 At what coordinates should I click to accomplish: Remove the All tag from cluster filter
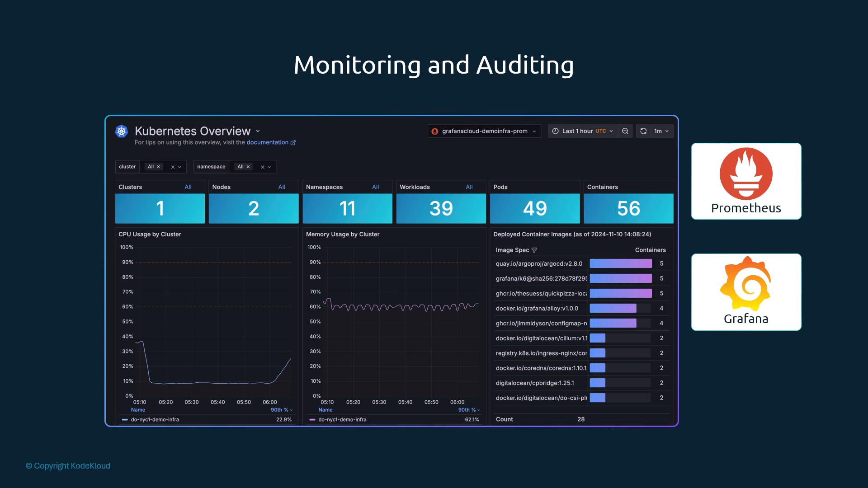coord(158,167)
